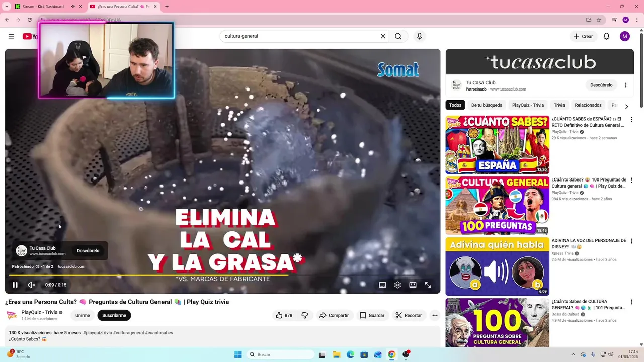Select the Trivia filter chip
The height and width of the screenshot is (362, 644).
(x=559, y=105)
